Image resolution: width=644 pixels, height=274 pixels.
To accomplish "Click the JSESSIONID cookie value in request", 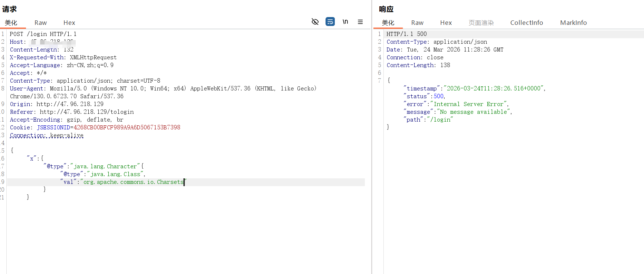I will (127, 128).
